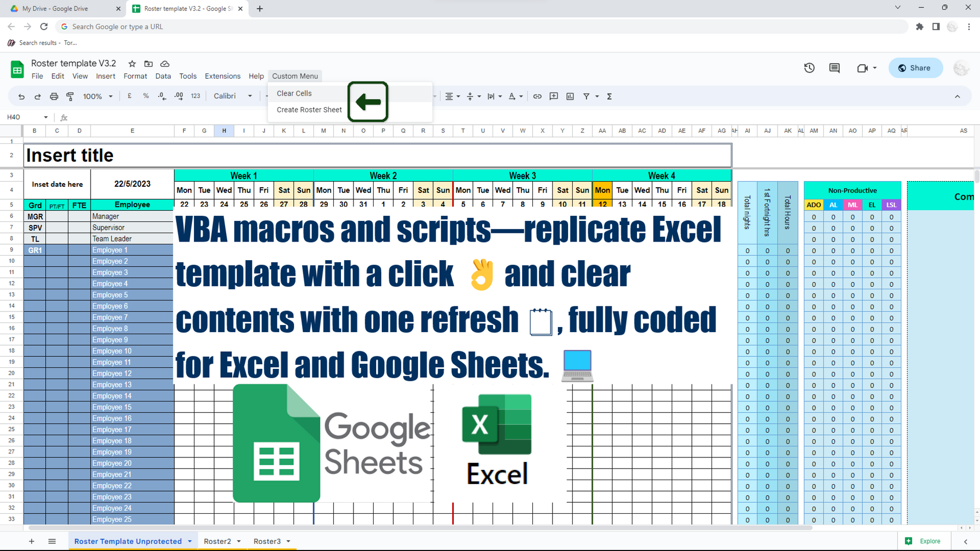Toggle the all sheets list icon
The width and height of the screenshot is (980, 551).
pos(52,541)
